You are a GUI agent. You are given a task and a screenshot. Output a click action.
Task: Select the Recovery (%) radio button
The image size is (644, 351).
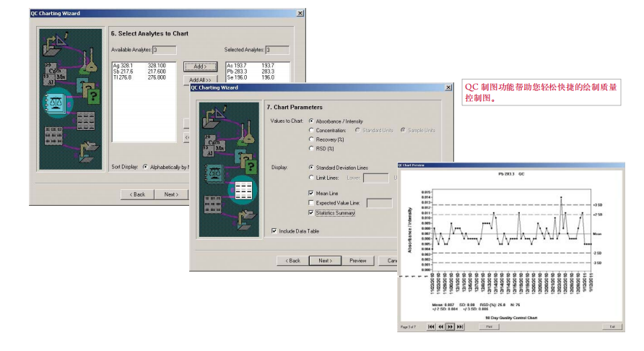[311, 139]
